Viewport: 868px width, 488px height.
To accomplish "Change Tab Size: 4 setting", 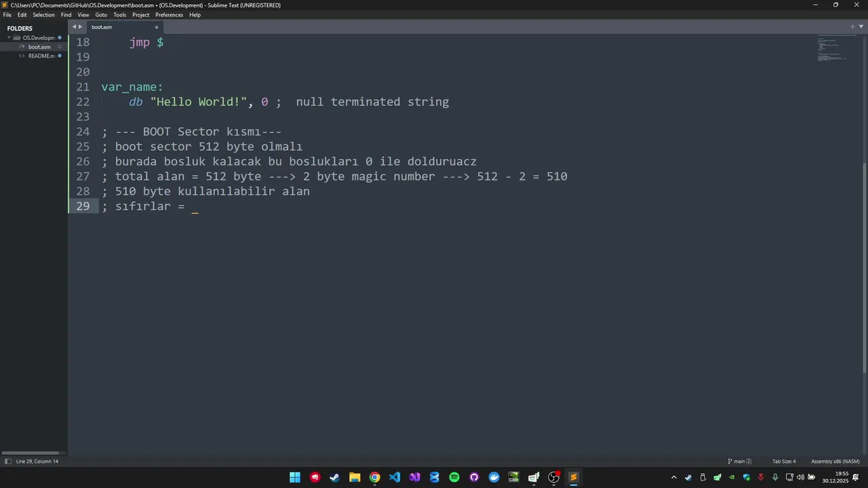I will (x=784, y=462).
